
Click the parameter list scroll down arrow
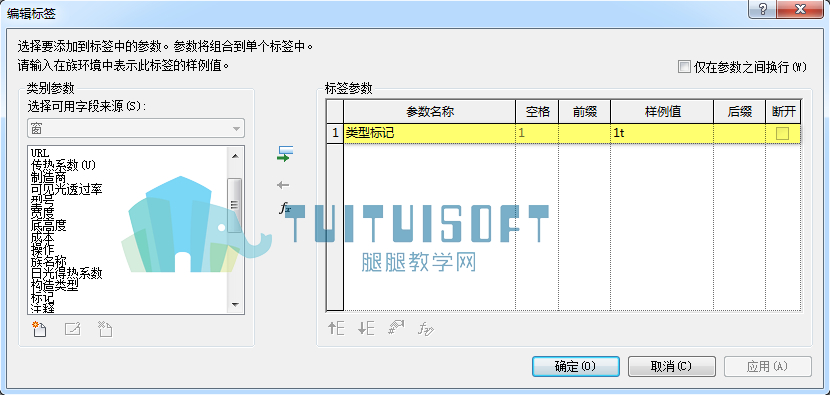point(235,305)
